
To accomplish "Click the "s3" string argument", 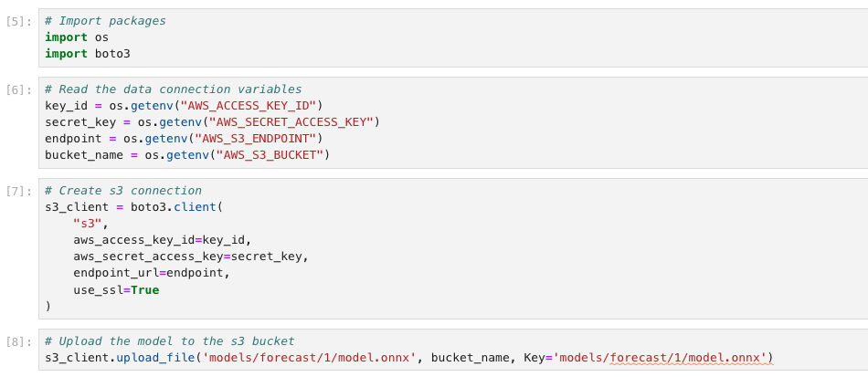I will [90, 224].
